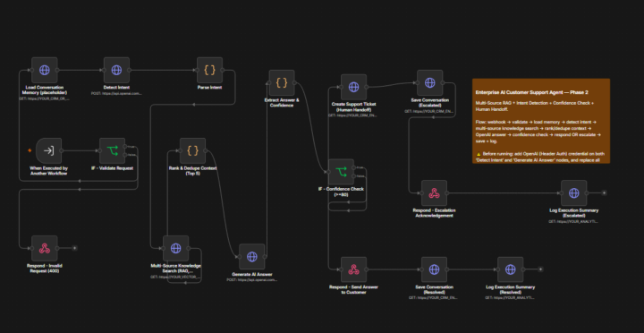Click GET URL under Multi-Source Knowledge Search

click(176, 277)
